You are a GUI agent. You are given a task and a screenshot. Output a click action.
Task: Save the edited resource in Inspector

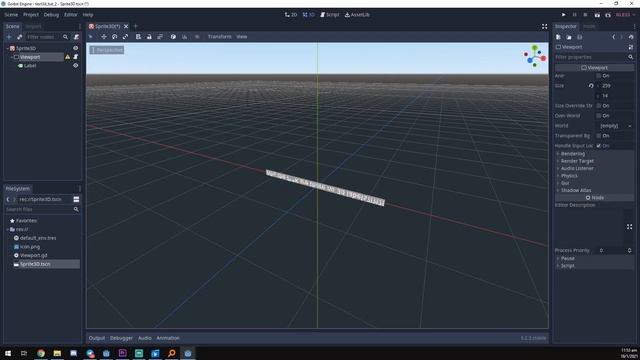click(580, 37)
